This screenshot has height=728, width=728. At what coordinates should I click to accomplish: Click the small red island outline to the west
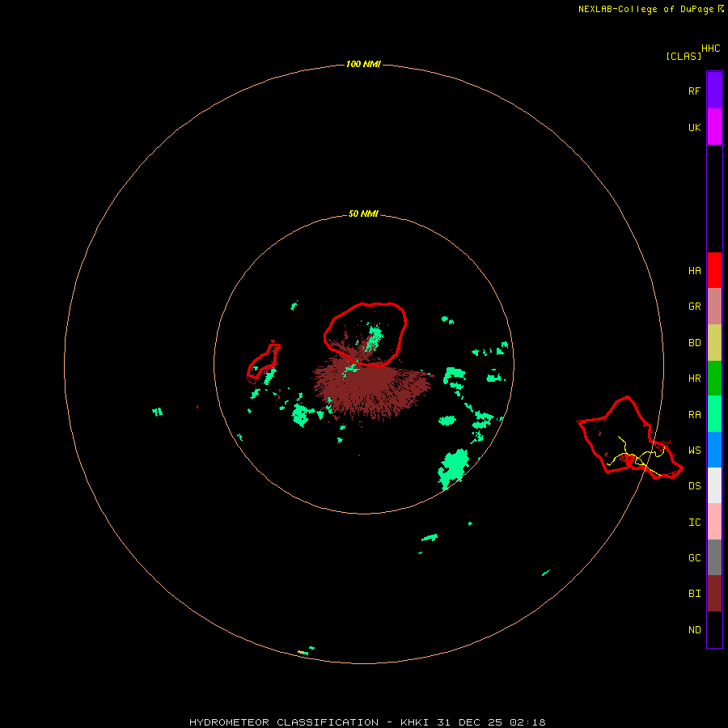pyautogui.click(x=263, y=362)
